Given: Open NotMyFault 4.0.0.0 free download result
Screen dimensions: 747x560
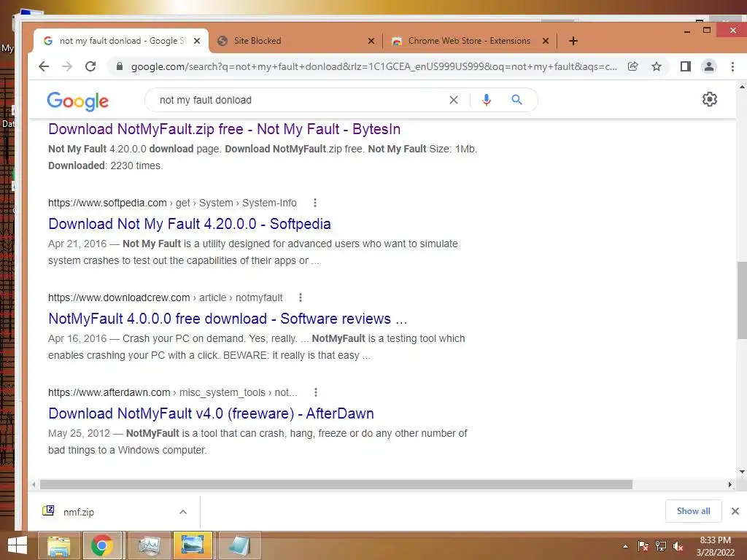Looking at the screenshot, I should tap(228, 319).
